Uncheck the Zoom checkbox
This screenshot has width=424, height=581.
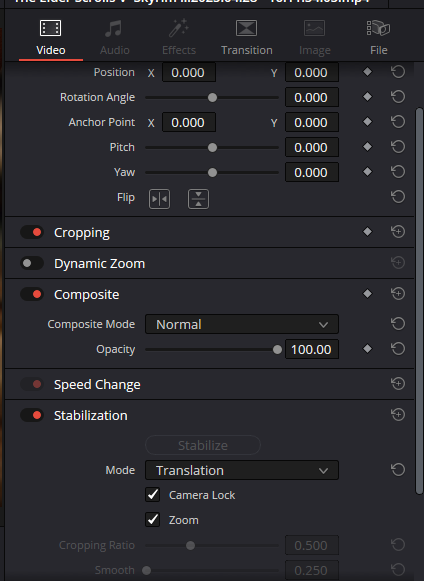(x=152, y=520)
